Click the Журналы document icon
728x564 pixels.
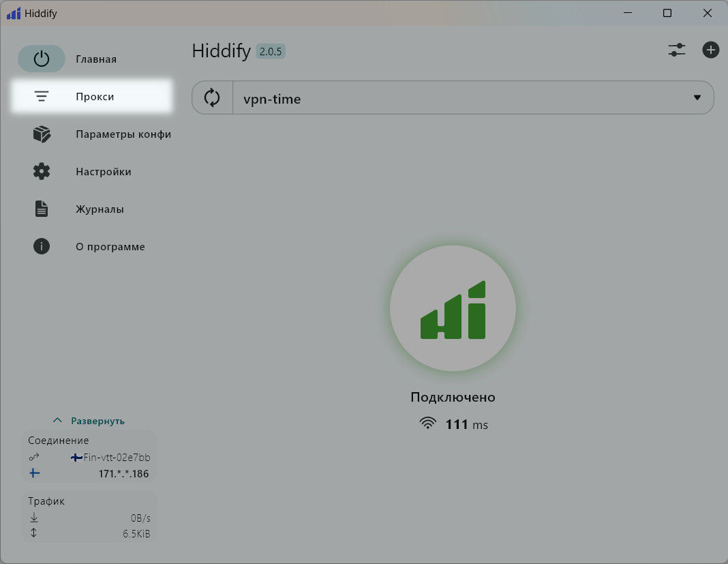(42, 209)
